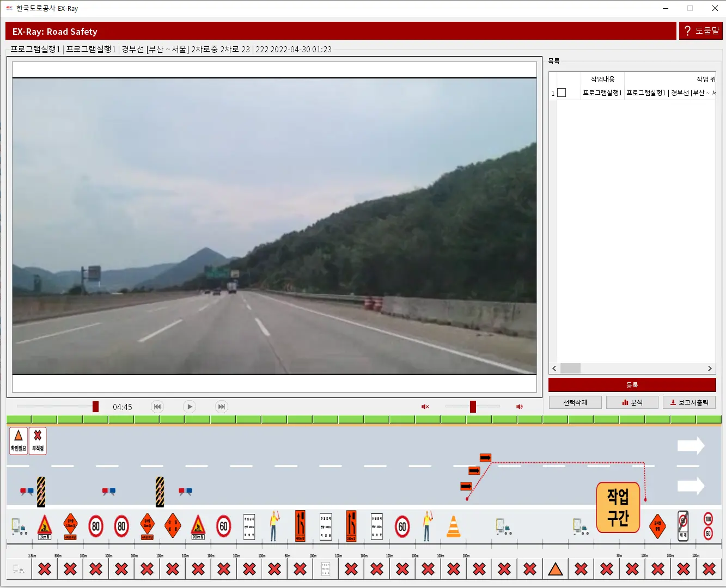This screenshot has height=588, width=726.
Task: Click the 보고서출력 report export button
Action: click(x=689, y=402)
